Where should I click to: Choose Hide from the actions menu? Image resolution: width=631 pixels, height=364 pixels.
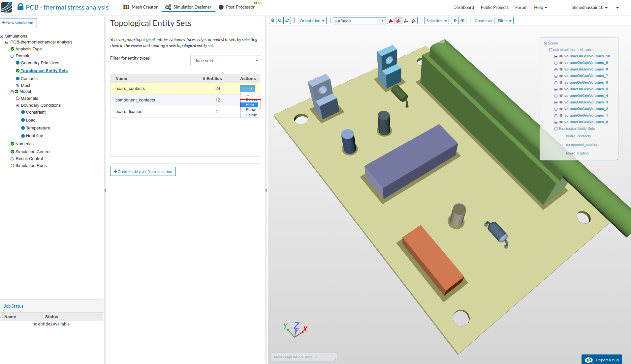[250, 105]
